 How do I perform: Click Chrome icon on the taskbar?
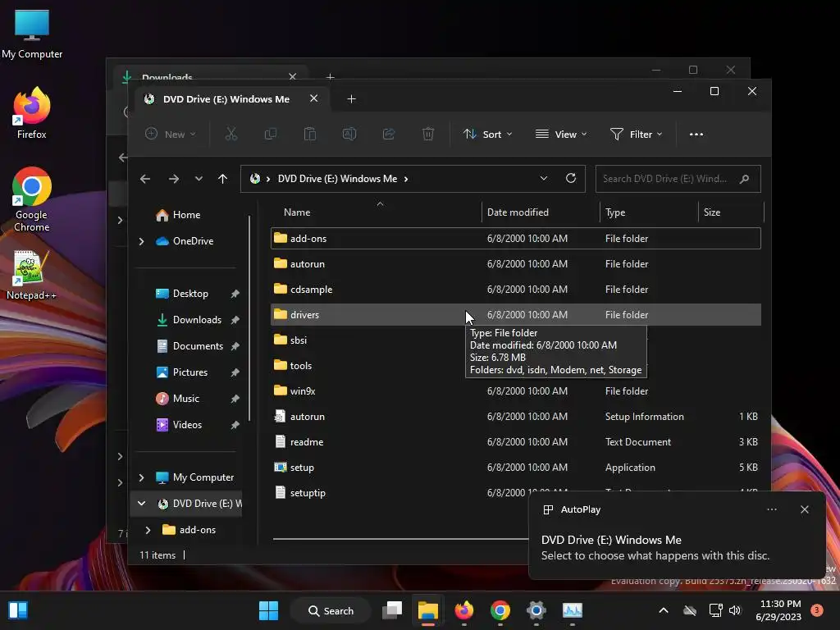tap(500, 610)
